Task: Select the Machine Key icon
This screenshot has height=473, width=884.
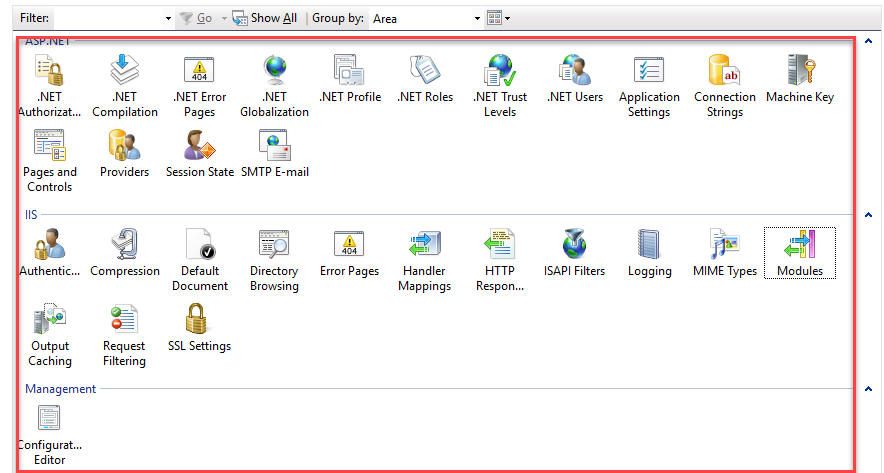Action: 799,79
